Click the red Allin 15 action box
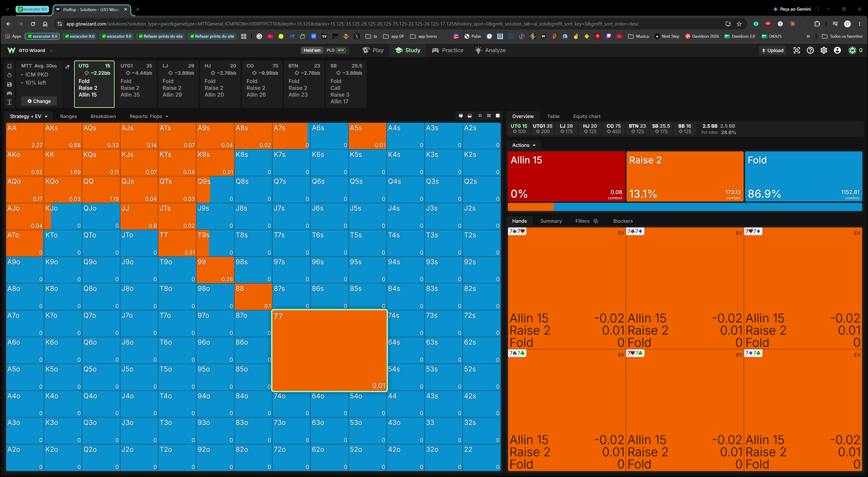868x477 pixels. pos(566,176)
